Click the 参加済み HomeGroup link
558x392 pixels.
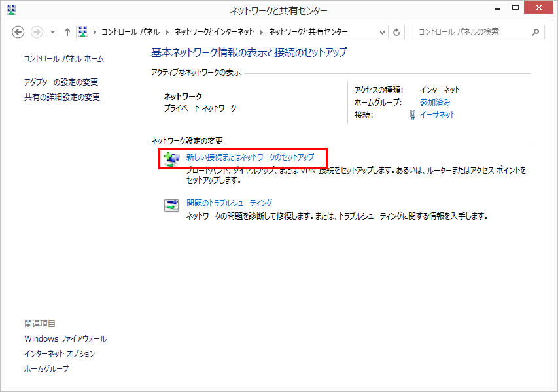tap(435, 103)
